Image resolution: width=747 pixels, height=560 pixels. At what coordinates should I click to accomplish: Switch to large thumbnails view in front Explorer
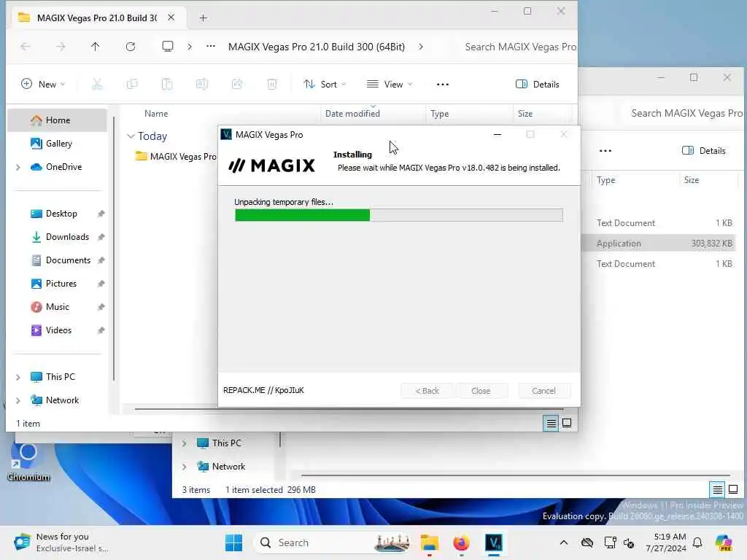(567, 423)
